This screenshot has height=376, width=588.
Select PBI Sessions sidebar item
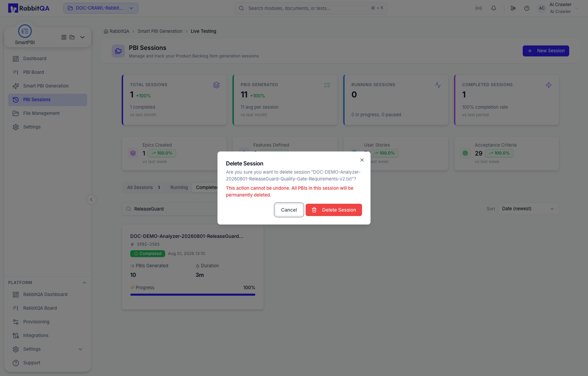(x=48, y=100)
